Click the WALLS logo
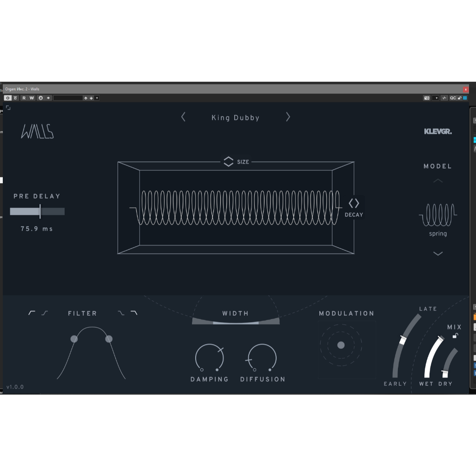The height and width of the screenshot is (476, 476). pos(37,132)
